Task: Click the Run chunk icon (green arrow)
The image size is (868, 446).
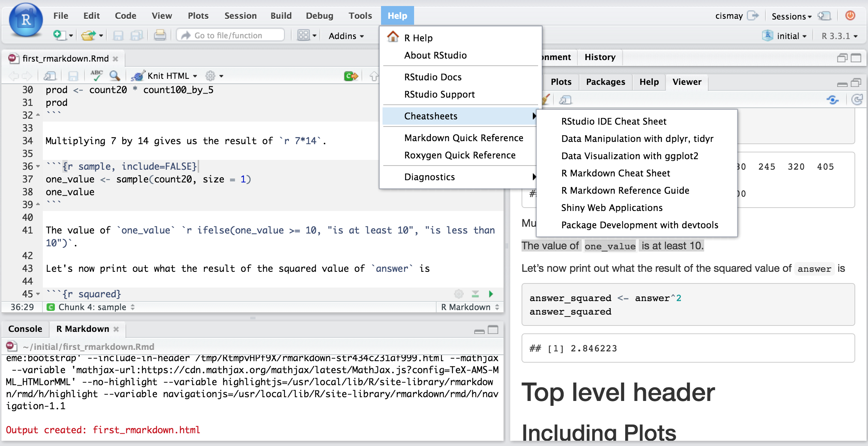Action: [491, 294]
